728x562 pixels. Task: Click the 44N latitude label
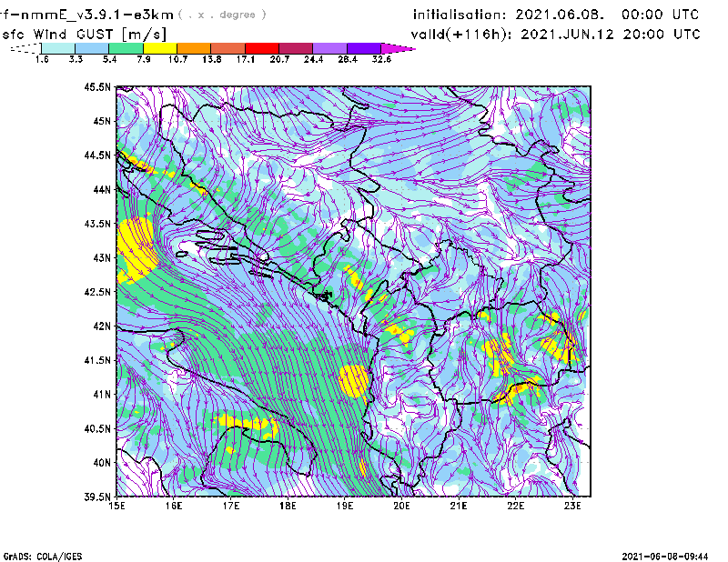(102, 189)
